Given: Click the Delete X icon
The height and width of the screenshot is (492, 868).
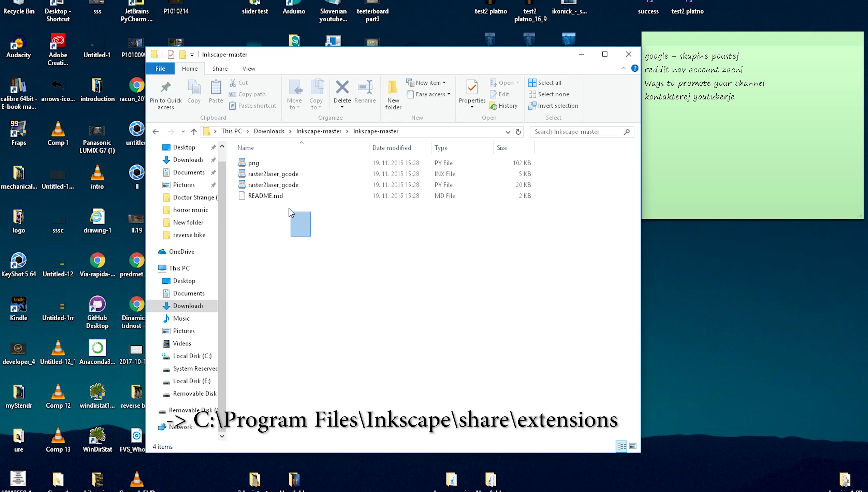Looking at the screenshot, I should pyautogui.click(x=342, y=87).
